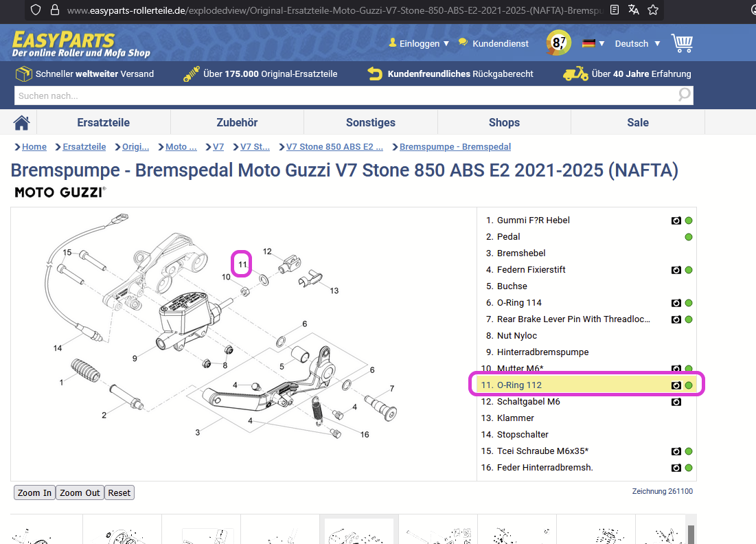Click the browser address bar URL
This screenshot has height=544, width=756.
(334, 10)
